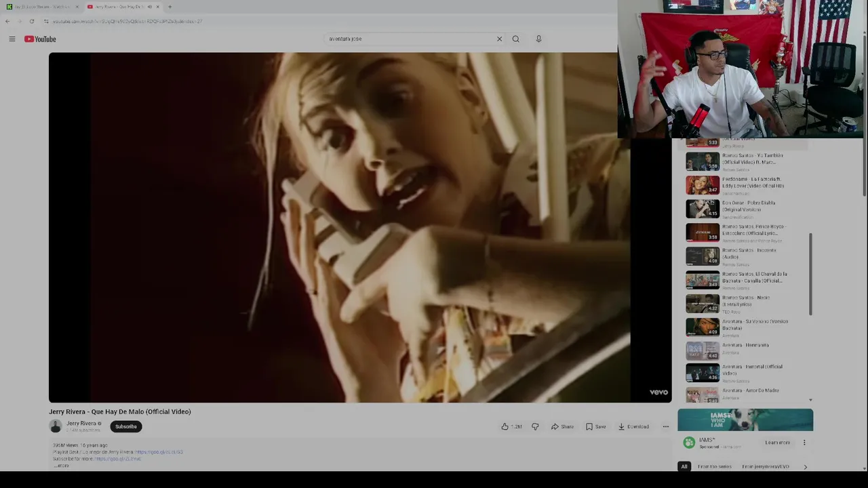Expand description with '...more'
Screen dimensions: 868x488
click(61, 466)
